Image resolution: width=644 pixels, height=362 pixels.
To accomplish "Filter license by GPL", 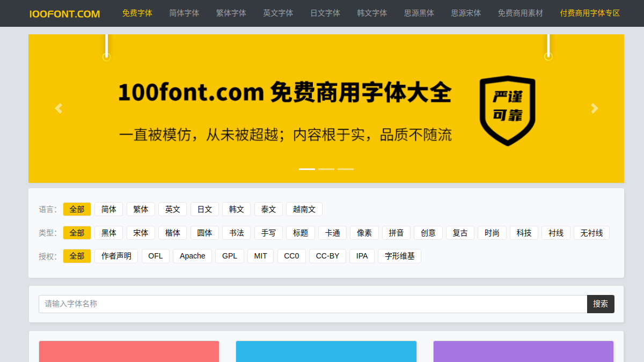I will tap(230, 256).
